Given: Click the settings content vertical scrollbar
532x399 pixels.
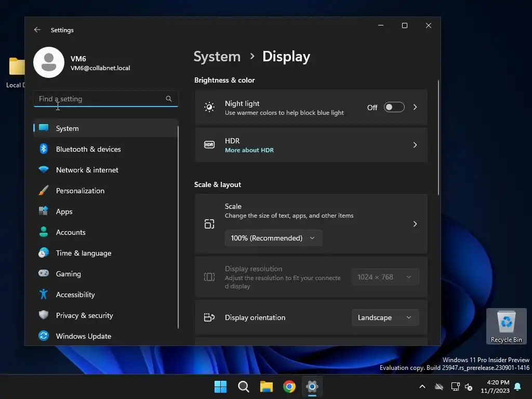Looking at the screenshot, I should pyautogui.click(x=438, y=137).
